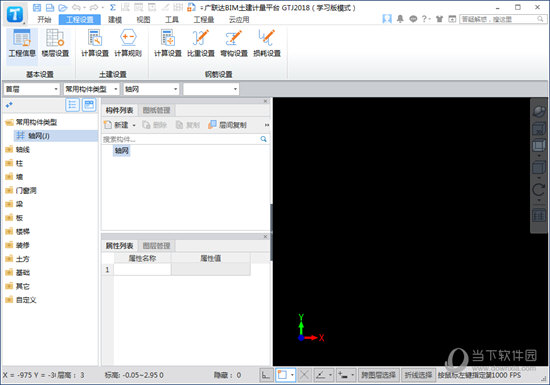Click the 折线选择 status bar button

click(418, 375)
